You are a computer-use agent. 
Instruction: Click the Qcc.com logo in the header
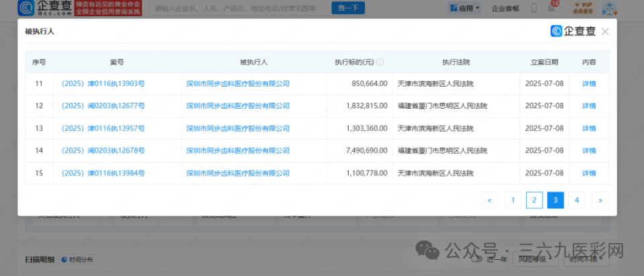pyautogui.click(x=45, y=8)
